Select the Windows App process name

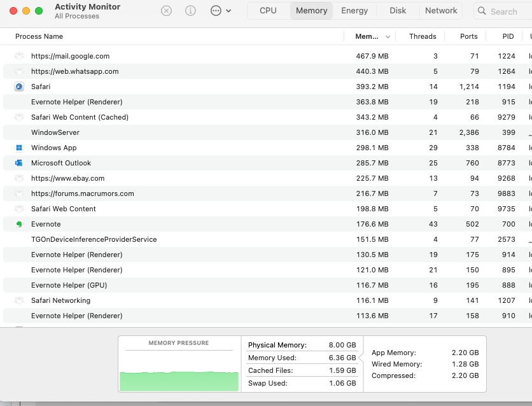point(54,148)
